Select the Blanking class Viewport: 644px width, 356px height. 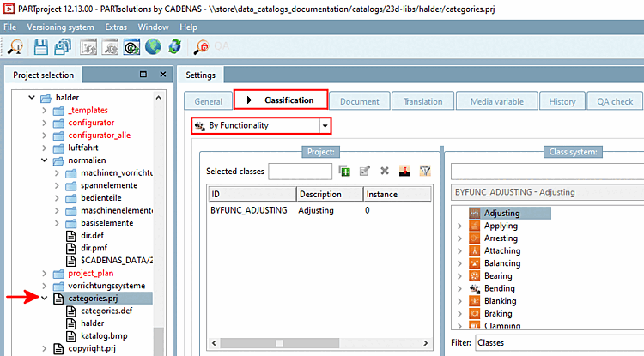(x=500, y=301)
